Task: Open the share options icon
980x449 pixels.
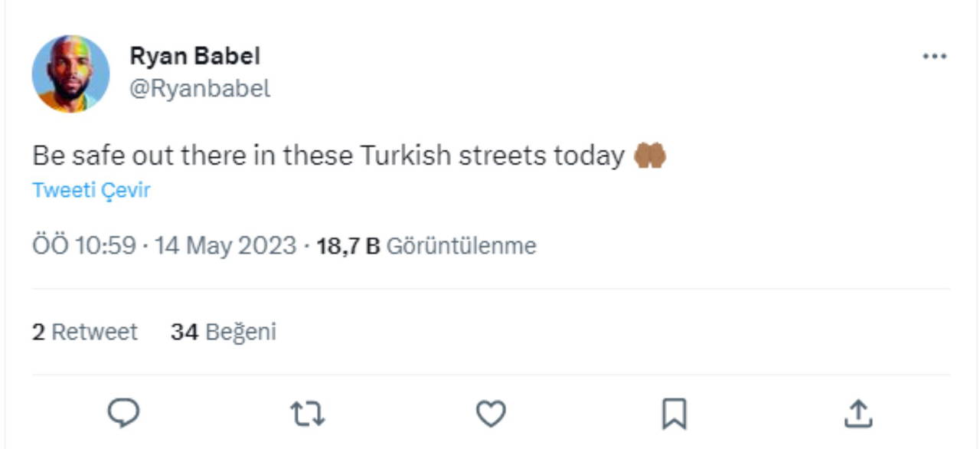Action: tap(858, 415)
